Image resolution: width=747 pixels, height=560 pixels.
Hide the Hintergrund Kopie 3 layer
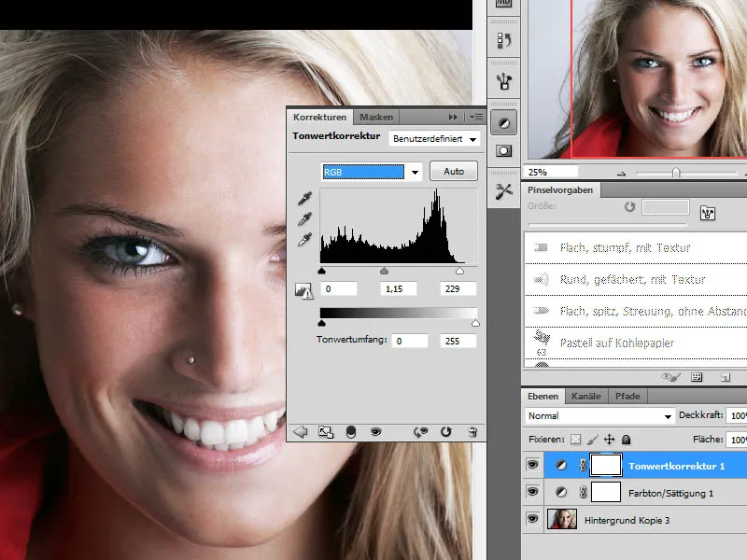[x=532, y=518]
